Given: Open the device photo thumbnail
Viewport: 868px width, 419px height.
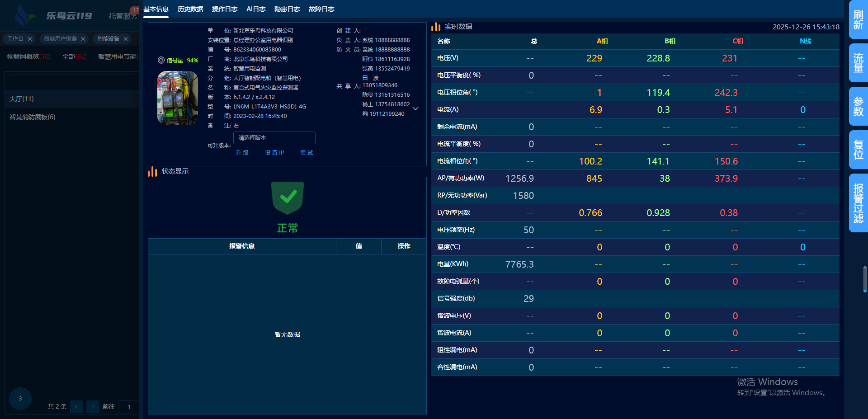Looking at the screenshot, I should [178, 98].
